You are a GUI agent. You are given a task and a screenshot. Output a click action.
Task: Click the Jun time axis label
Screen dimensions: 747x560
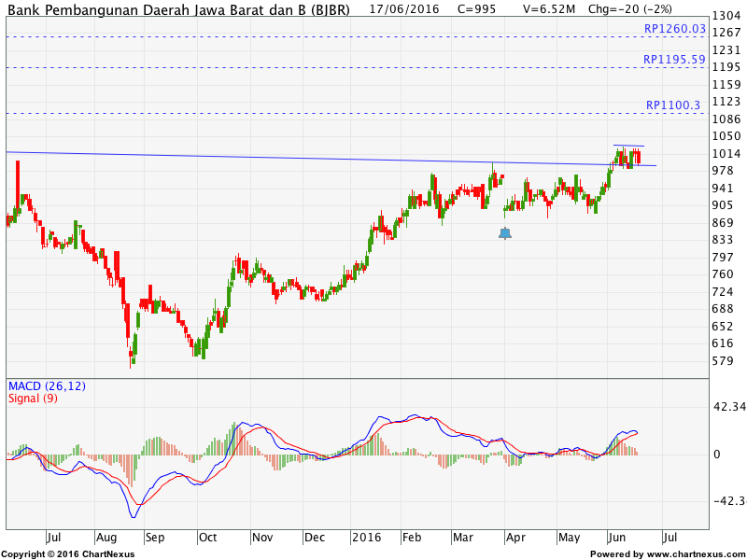click(x=617, y=538)
